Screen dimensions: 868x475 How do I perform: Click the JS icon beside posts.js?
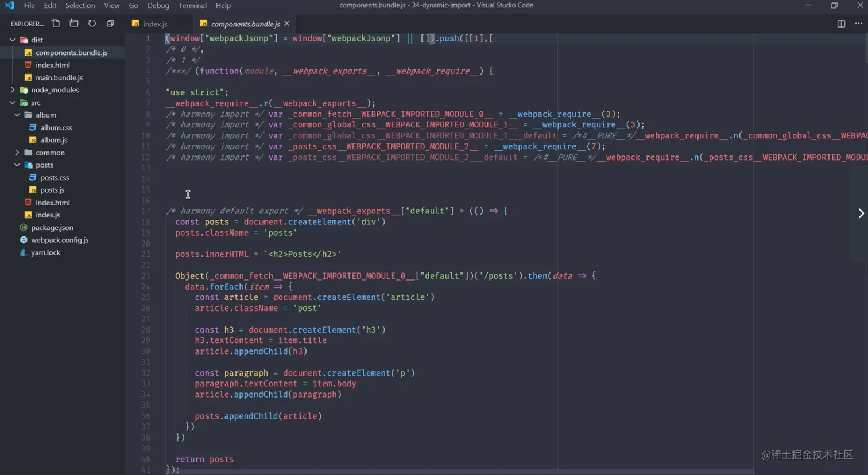pyautogui.click(x=33, y=190)
